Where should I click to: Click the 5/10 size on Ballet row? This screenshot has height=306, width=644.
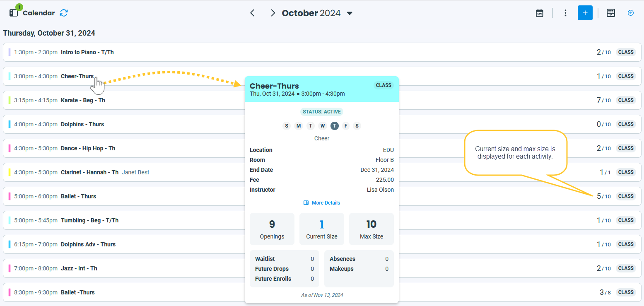click(603, 196)
